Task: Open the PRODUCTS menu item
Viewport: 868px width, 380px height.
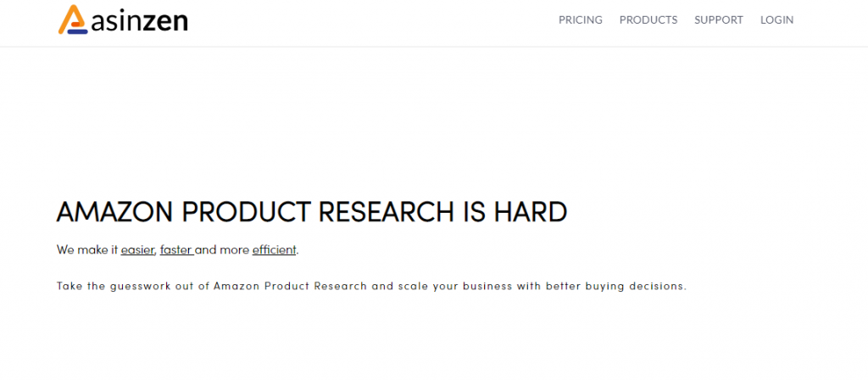Action: coord(648,20)
